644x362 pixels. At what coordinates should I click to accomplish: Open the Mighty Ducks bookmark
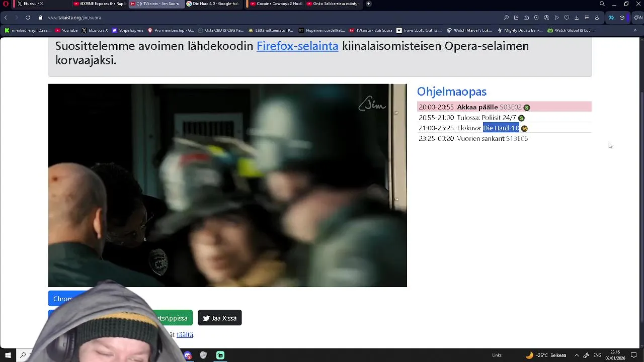(x=520, y=30)
